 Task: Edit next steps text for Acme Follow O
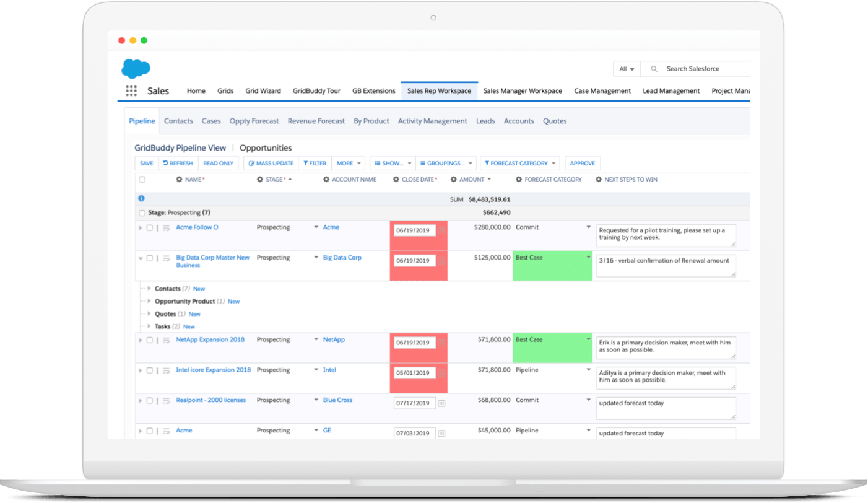click(x=666, y=235)
